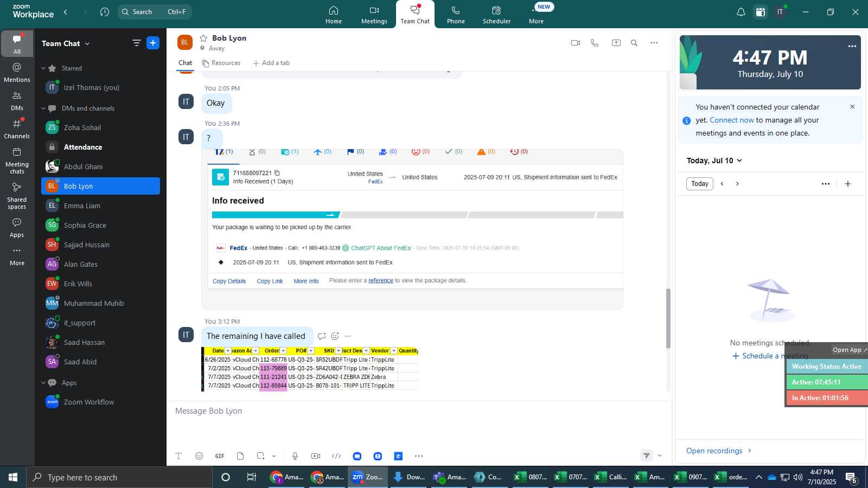868x488 pixels.
Task: Click the search box in the title bar
Action: [x=155, y=12]
